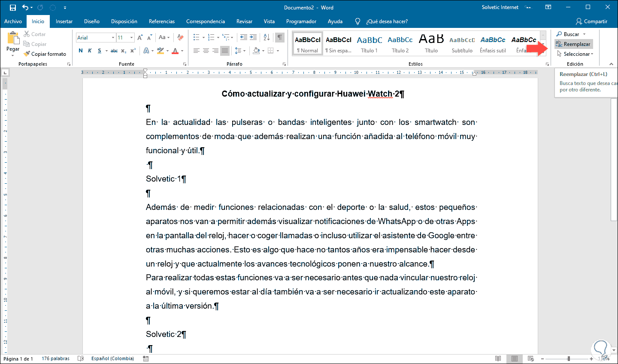
Task: Clear all formatting with the eraser icon
Action: (x=180, y=38)
